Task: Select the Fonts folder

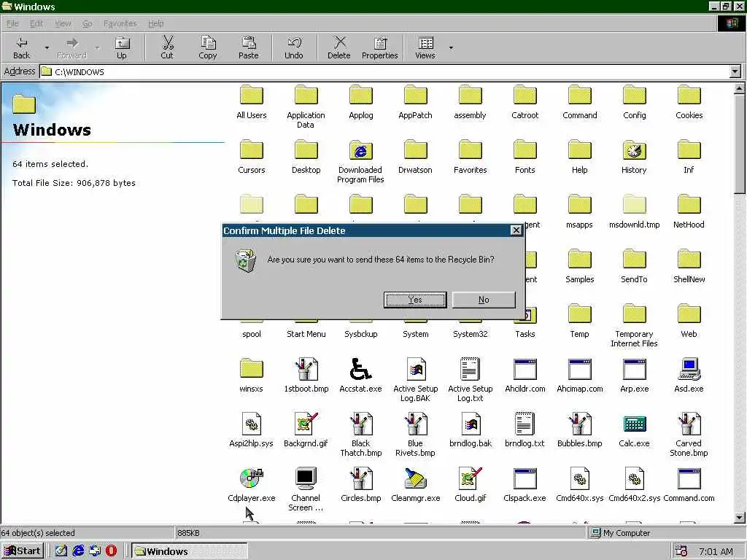Action: coord(525,157)
